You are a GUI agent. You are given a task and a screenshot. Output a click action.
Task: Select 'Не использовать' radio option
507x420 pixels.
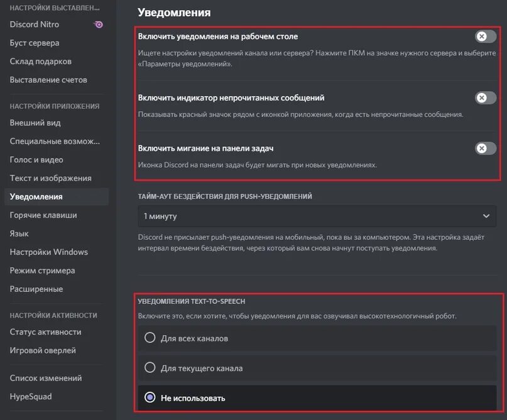pyautogui.click(x=150, y=397)
